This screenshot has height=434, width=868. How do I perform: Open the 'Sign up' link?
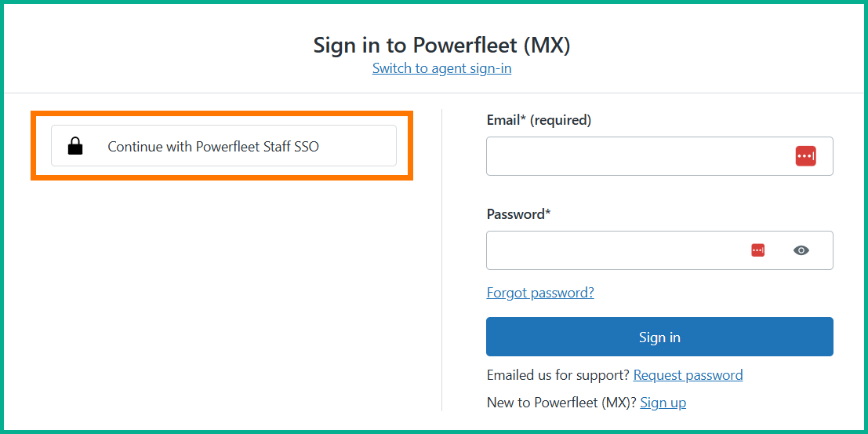click(663, 403)
